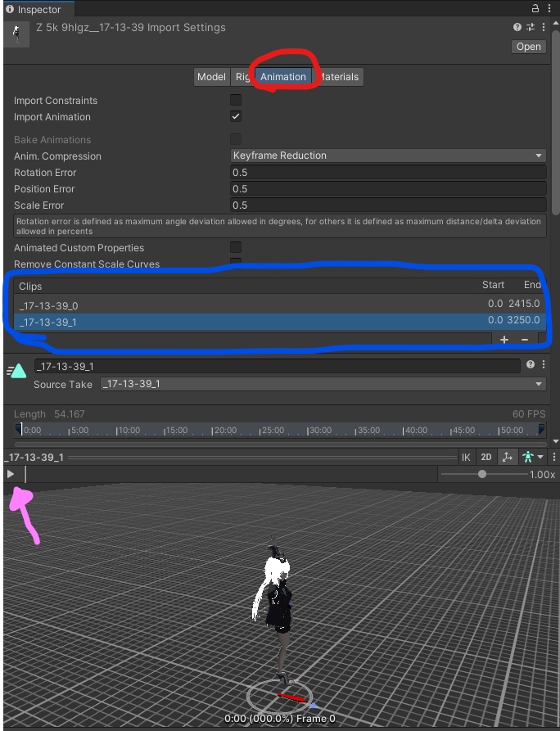560x731 pixels.
Task: Click the animation clip icon
Action: pyautogui.click(x=17, y=371)
